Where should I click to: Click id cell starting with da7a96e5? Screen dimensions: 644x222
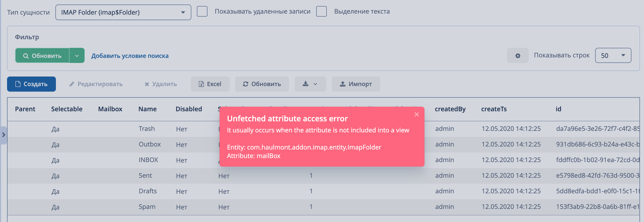[x=598, y=129]
